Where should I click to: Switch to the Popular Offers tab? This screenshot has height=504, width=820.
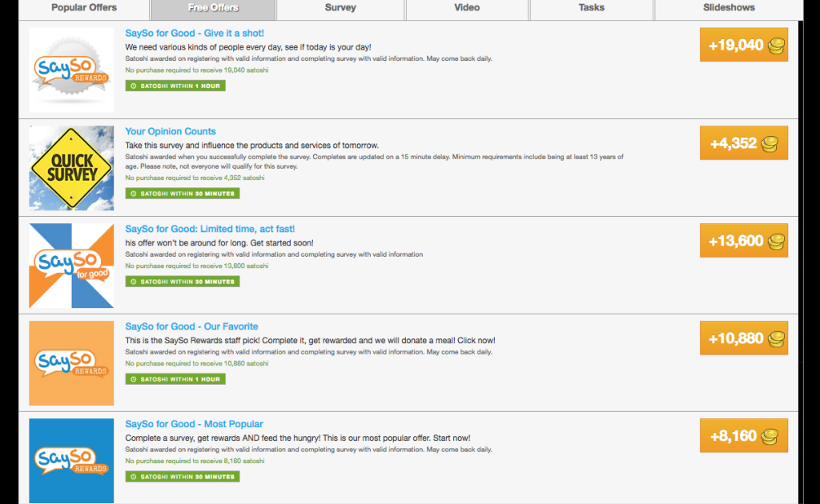[x=84, y=9]
